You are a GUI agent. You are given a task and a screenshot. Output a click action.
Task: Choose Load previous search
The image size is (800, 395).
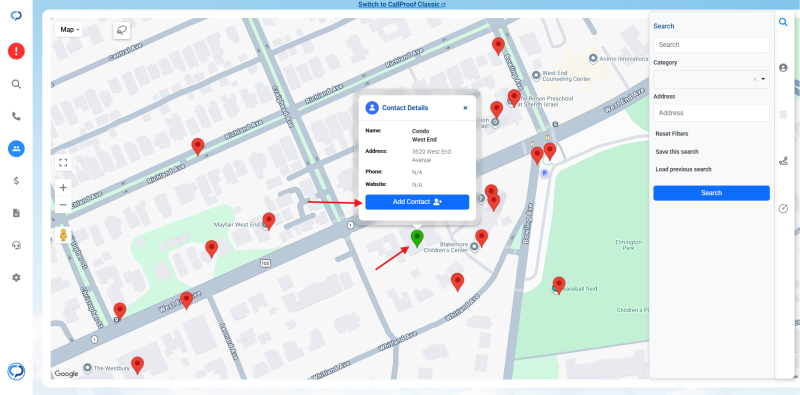point(683,169)
